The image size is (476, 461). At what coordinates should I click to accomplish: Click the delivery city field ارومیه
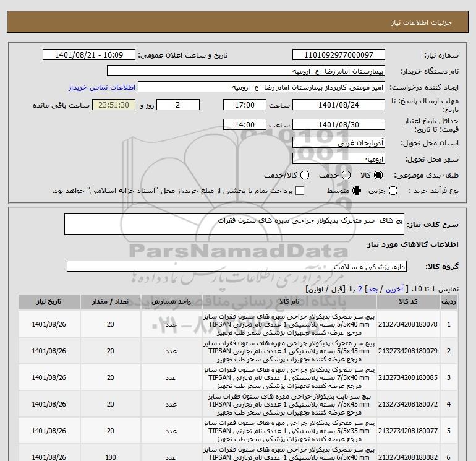339,158
